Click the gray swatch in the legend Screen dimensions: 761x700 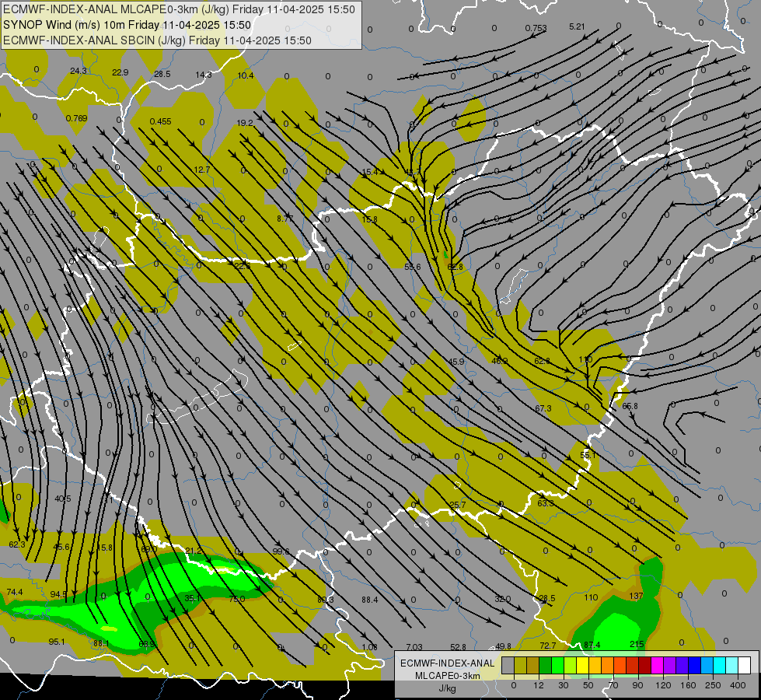[x=508, y=665]
